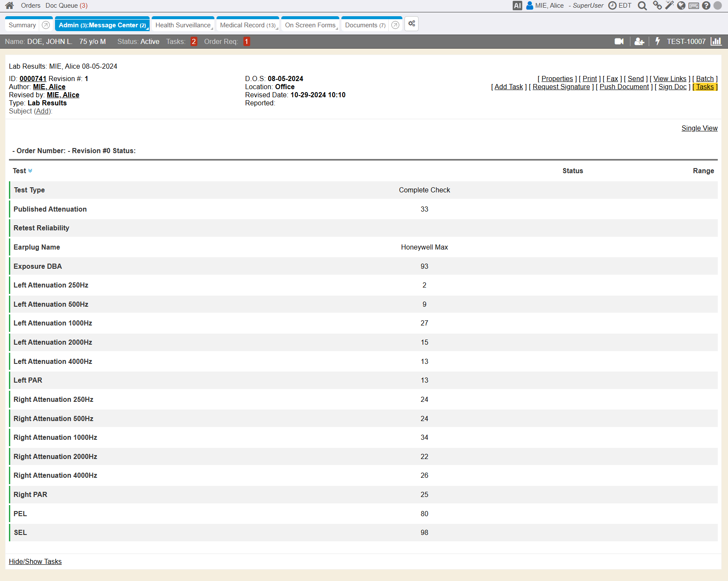The image size is (728, 581).
Task: Click the add user icon
Action: 639,41
